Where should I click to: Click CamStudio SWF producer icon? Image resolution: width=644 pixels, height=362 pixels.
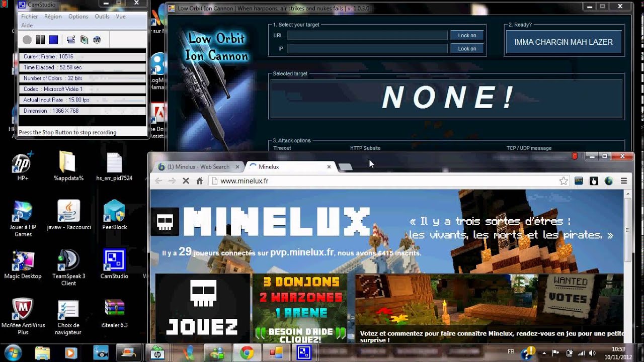tap(97, 40)
